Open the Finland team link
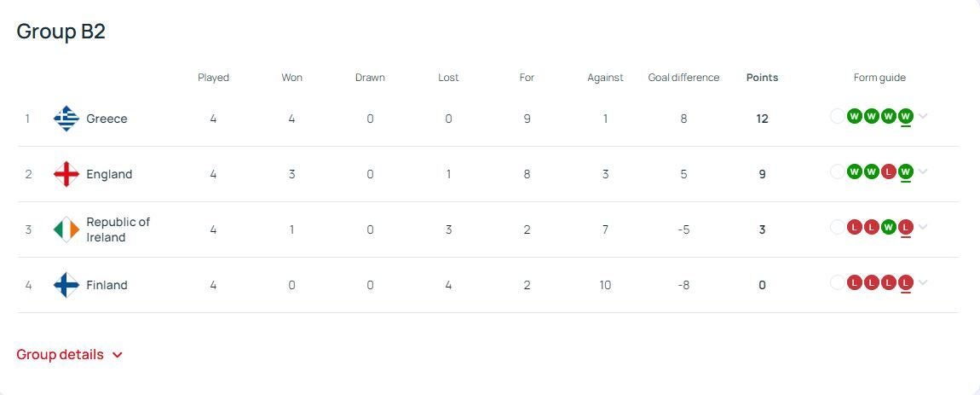Viewport: 980px width, 395px height. point(107,285)
